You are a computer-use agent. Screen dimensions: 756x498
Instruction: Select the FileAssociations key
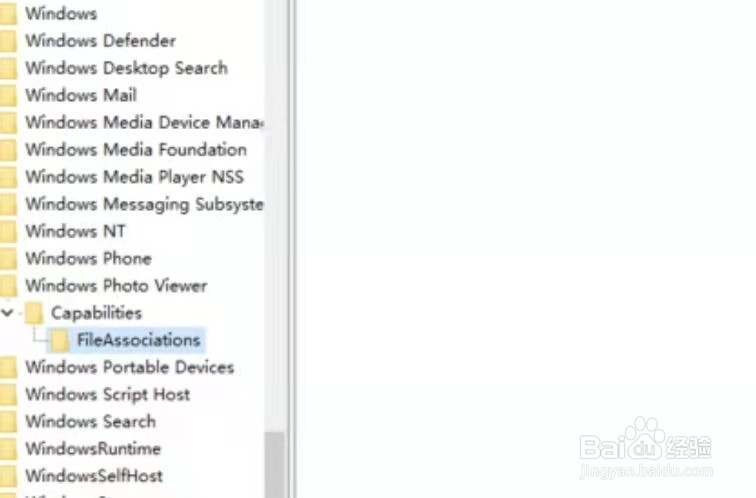pyautogui.click(x=139, y=340)
